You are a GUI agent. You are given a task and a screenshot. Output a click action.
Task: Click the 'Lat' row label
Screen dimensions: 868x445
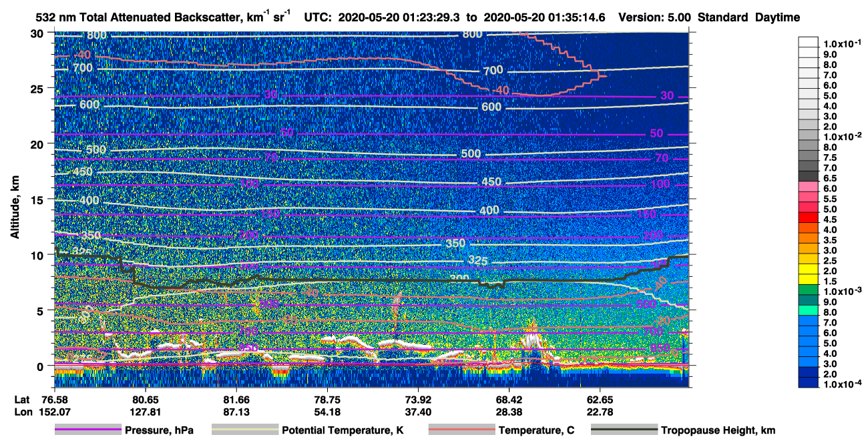22,400
